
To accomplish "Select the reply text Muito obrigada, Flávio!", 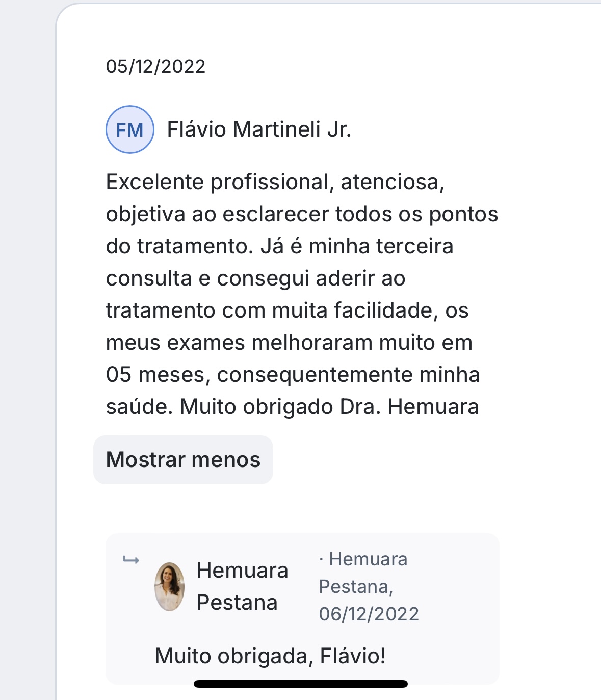I will pyautogui.click(x=270, y=656).
